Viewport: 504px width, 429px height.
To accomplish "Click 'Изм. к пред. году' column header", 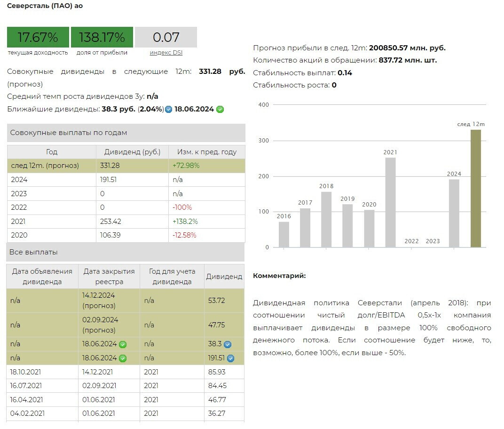I will click(206, 152).
